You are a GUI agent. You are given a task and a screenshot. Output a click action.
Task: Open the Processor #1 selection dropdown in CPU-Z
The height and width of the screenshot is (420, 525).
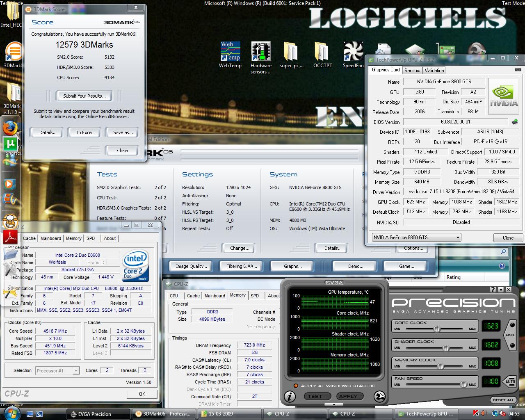[x=57, y=371]
